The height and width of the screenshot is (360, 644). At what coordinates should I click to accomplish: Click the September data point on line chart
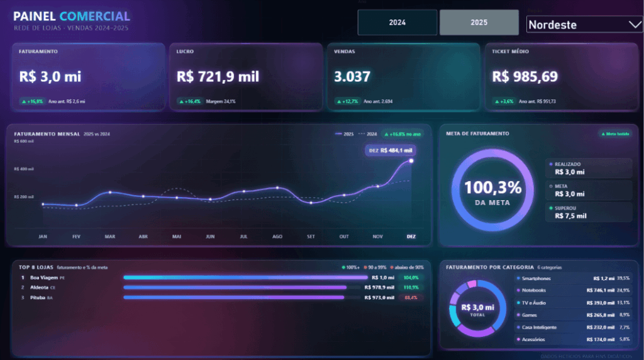[311, 203]
